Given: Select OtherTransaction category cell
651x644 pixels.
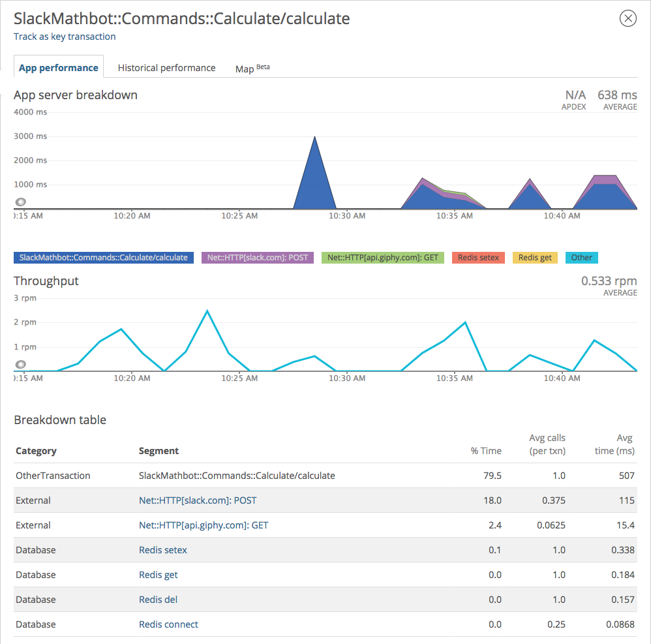Looking at the screenshot, I should (53, 476).
